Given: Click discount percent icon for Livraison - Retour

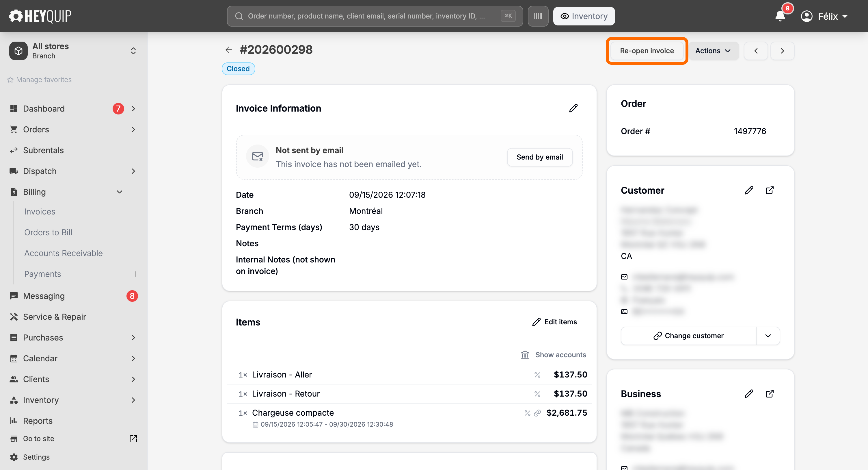Looking at the screenshot, I should click(537, 394).
